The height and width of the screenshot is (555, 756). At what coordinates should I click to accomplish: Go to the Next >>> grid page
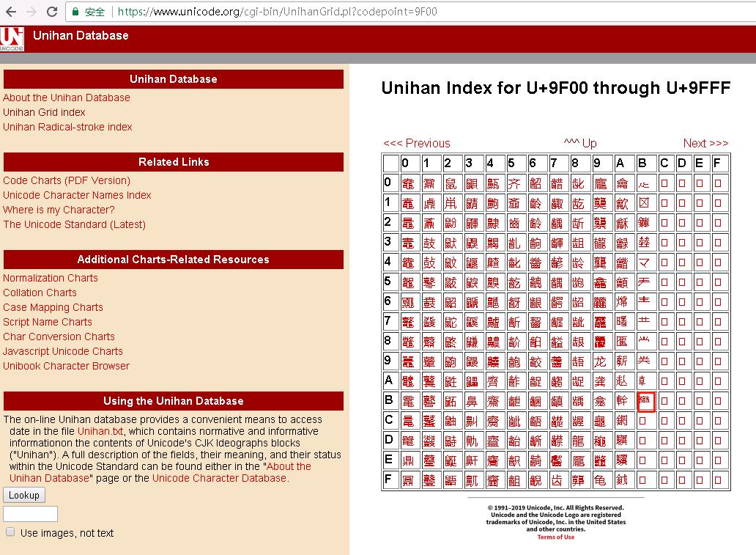pos(705,144)
